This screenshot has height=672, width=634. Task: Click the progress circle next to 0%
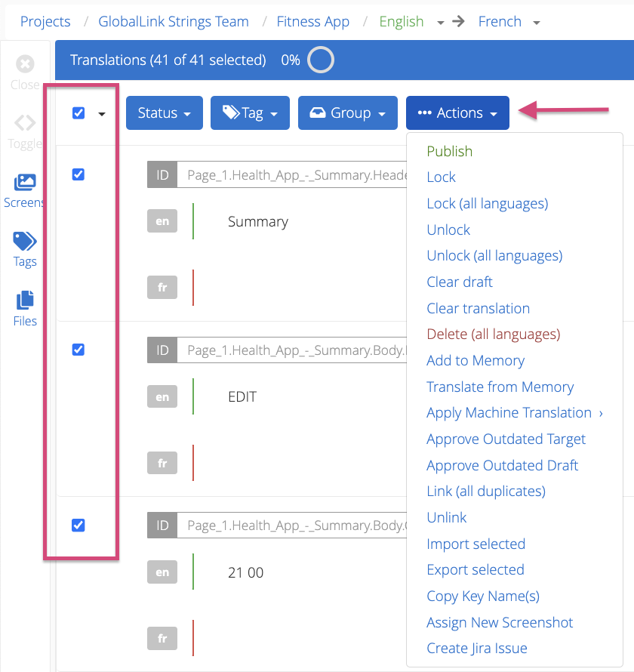[x=321, y=60]
